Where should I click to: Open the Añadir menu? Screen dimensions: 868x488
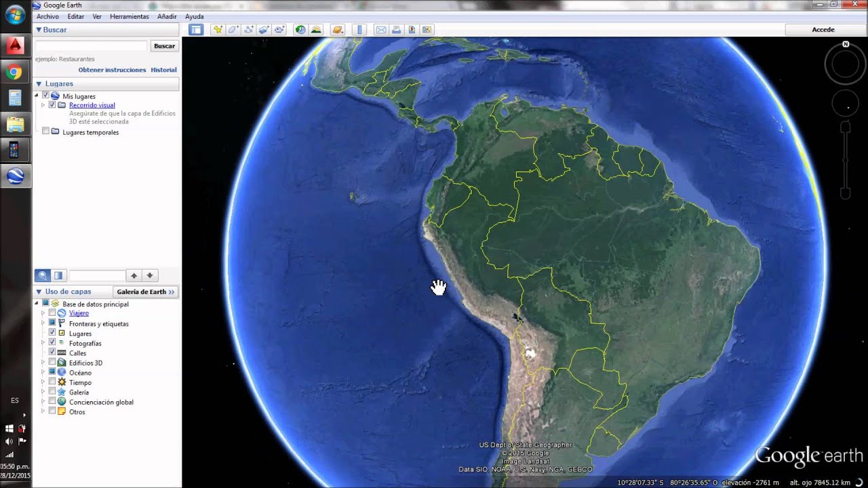coord(167,16)
